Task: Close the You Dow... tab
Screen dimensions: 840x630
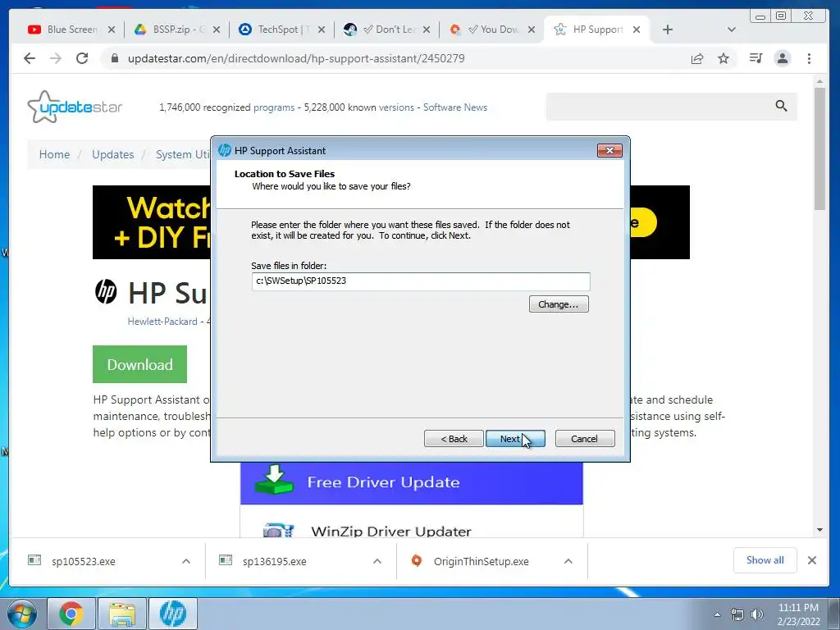Action: [532, 30]
